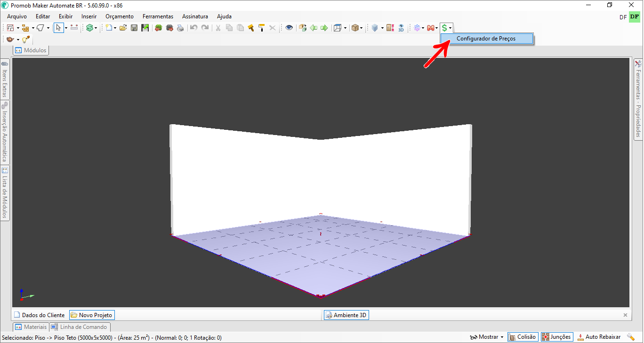644x343 pixels.
Task: Open Ferramentas - Propriedades side panel
Action: click(x=638, y=99)
